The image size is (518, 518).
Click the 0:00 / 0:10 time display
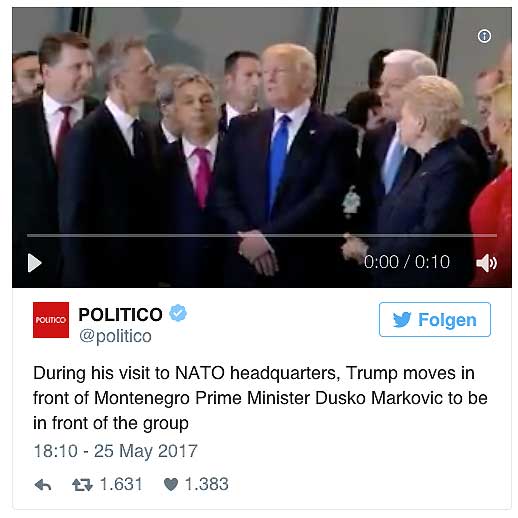pyautogui.click(x=407, y=262)
